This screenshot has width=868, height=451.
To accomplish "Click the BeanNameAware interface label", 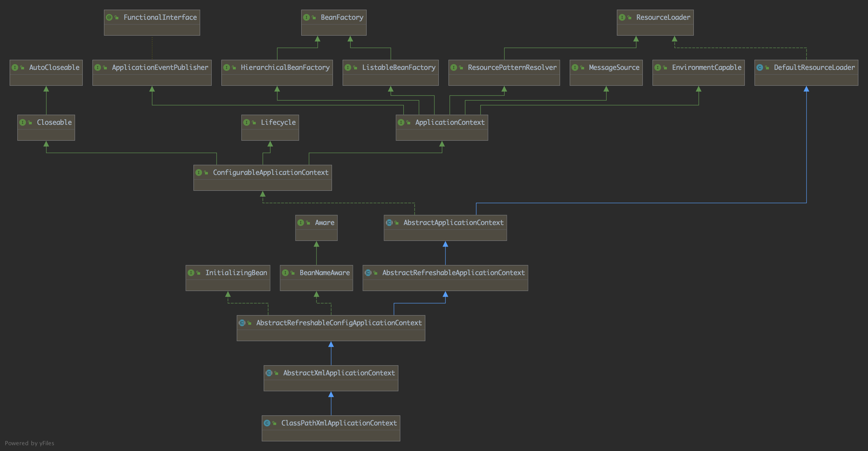I will tap(324, 272).
